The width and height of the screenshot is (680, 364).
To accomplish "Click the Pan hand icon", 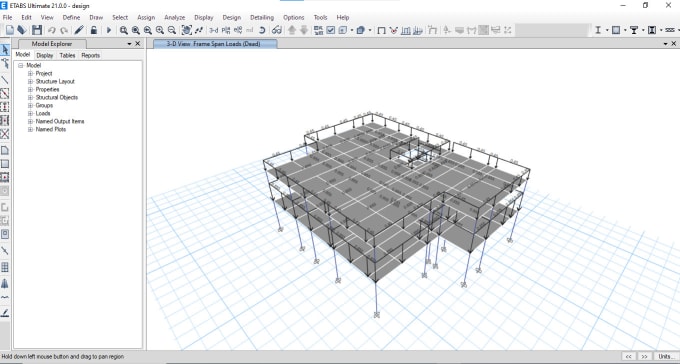I will tap(186, 30).
